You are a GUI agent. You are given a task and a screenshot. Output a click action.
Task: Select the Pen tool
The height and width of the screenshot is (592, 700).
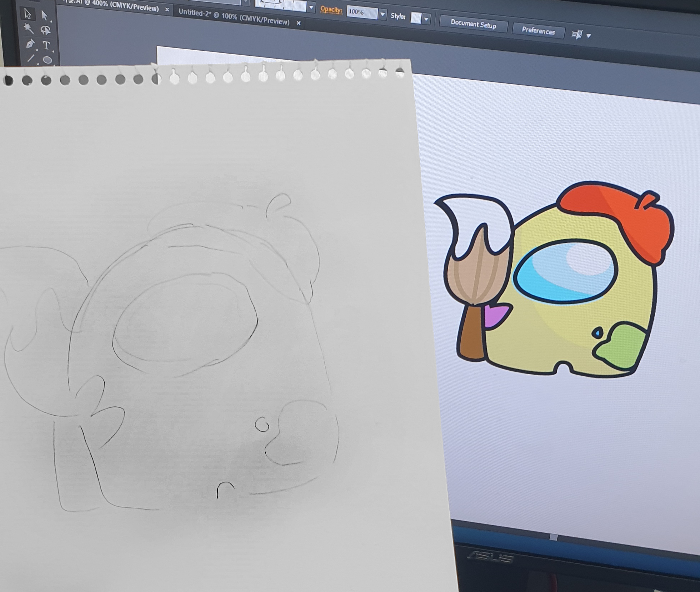30,44
